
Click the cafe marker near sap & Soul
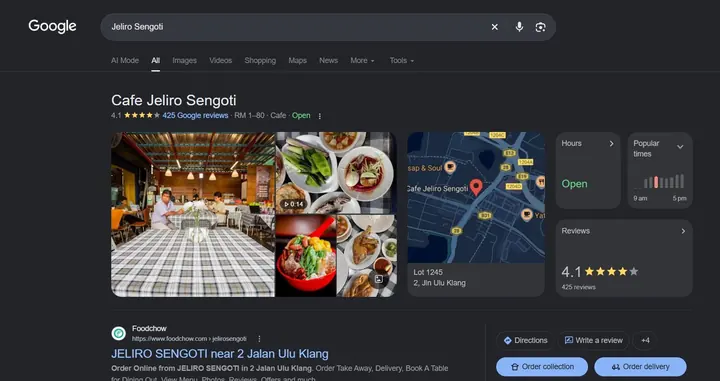click(450, 167)
